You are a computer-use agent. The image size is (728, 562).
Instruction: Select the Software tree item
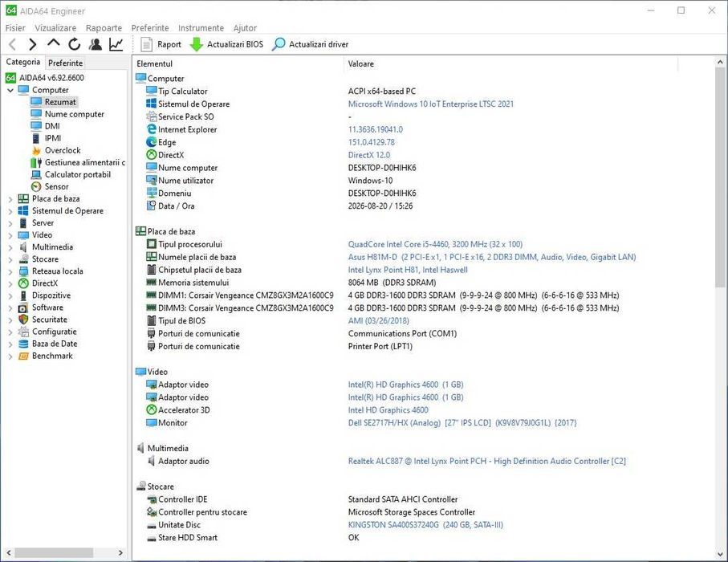pyautogui.click(x=47, y=307)
